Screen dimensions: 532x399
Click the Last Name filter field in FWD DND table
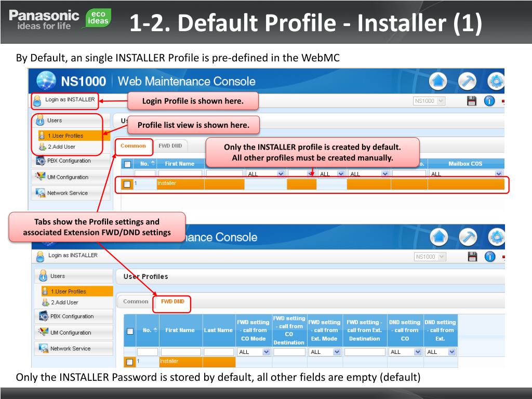(x=219, y=352)
